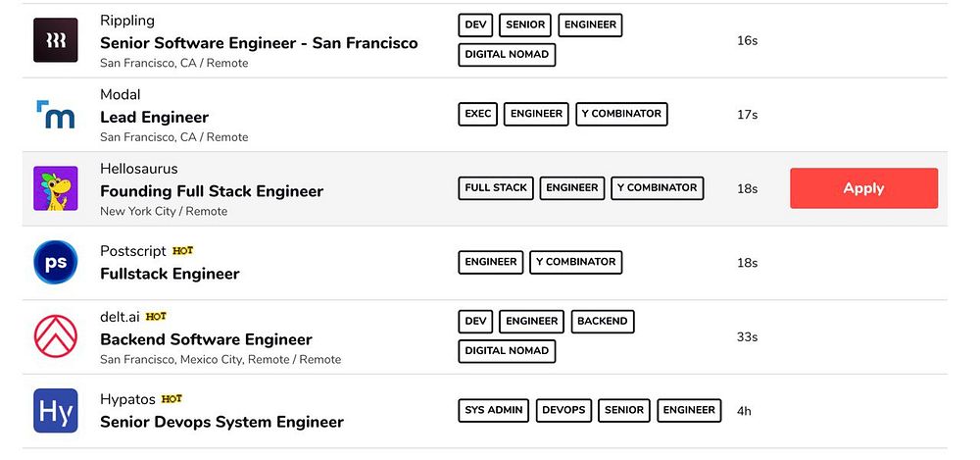Click the SYS ADMIN tag
The height and width of the screenshot is (460, 980).
click(x=494, y=410)
